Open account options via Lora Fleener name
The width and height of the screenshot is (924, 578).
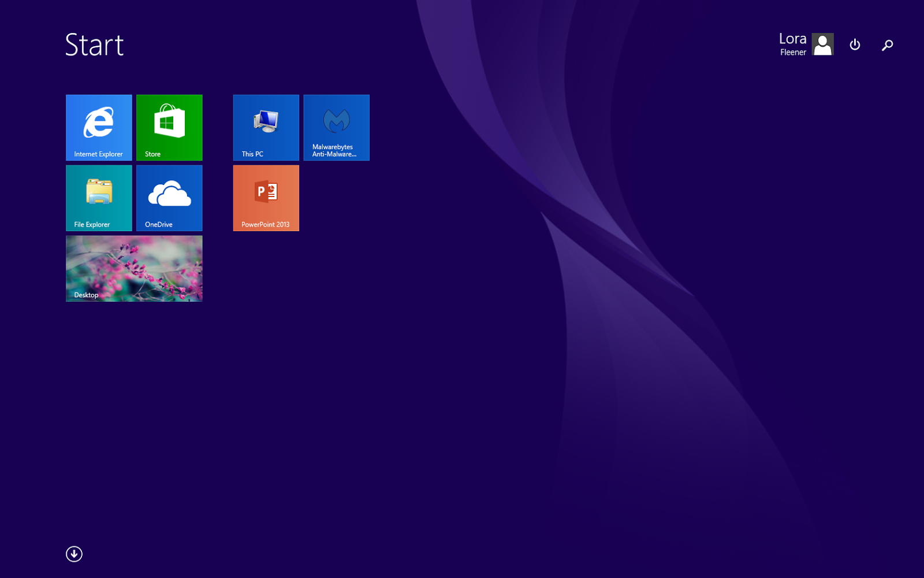click(792, 44)
